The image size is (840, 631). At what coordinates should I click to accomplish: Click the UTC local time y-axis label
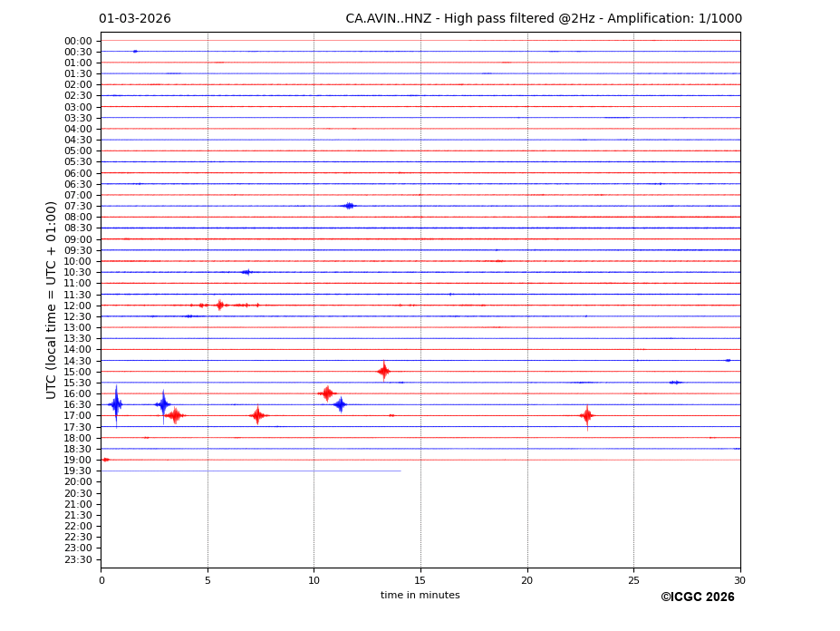[52, 299]
